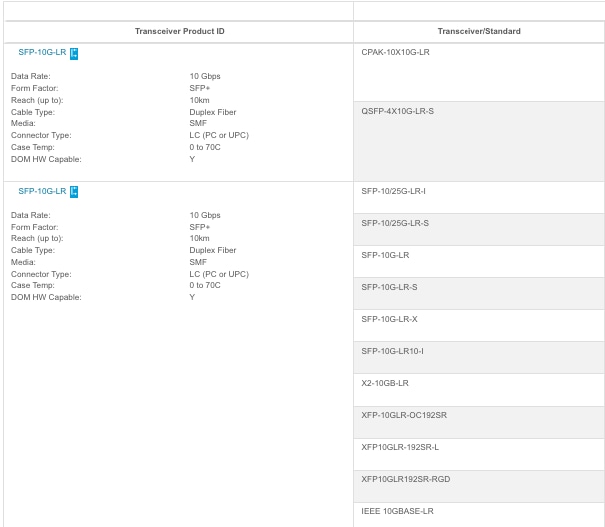The width and height of the screenshot is (605, 527).
Task: Click the Form Factor label in the lower entry
Action: tap(35, 227)
